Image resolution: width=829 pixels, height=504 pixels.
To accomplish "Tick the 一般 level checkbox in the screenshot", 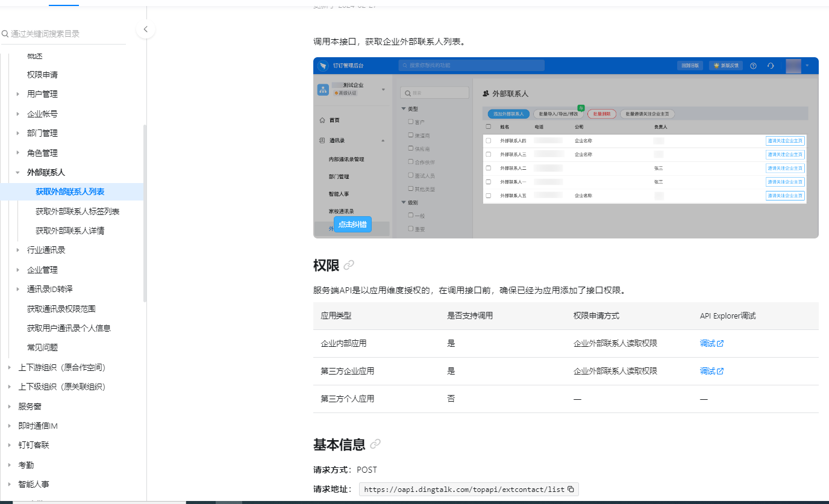I will click(x=410, y=215).
